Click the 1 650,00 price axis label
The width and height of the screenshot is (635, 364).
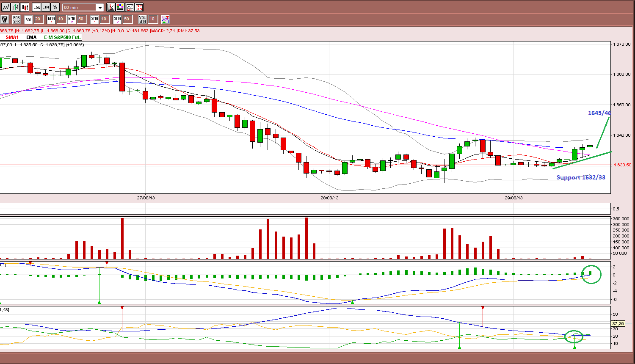click(622, 105)
